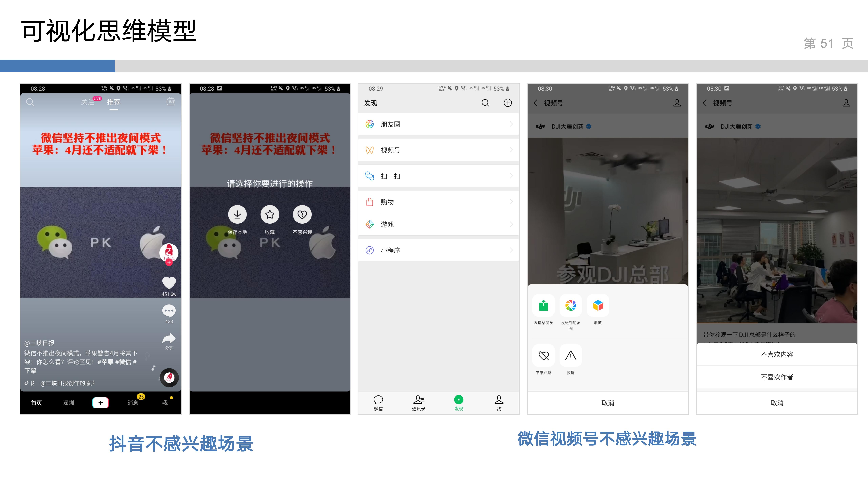Tap the 不感兴趣 crossed heart in the share sheet
This screenshot has width=868, height=488.
[x=544, y=355]
